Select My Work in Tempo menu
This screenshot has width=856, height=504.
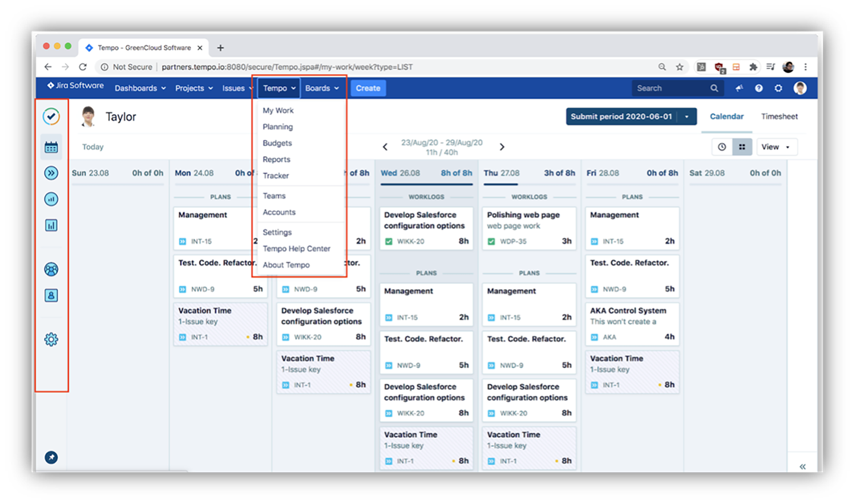click(x=278, y=111)
